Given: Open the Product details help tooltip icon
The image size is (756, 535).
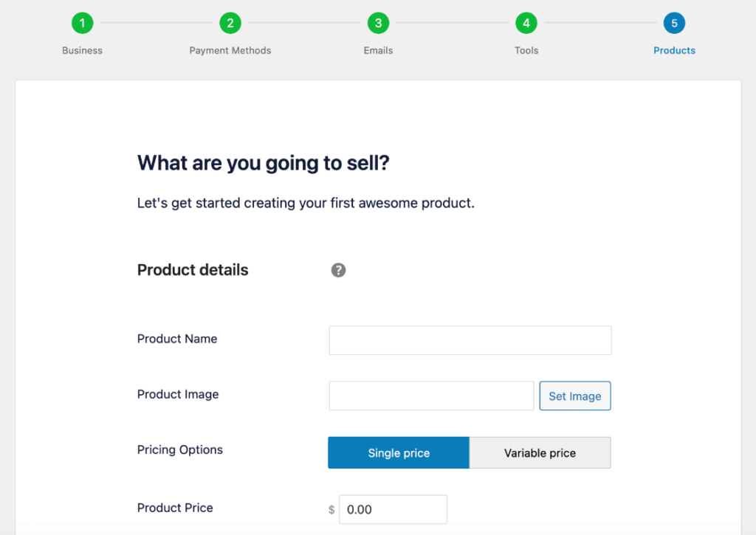Looking at the screenshot, I should click(x=338, y=270).
